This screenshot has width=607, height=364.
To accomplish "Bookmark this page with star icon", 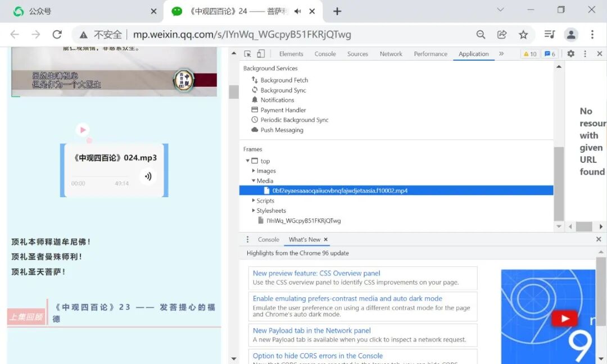I will click(x=523, y=34).
